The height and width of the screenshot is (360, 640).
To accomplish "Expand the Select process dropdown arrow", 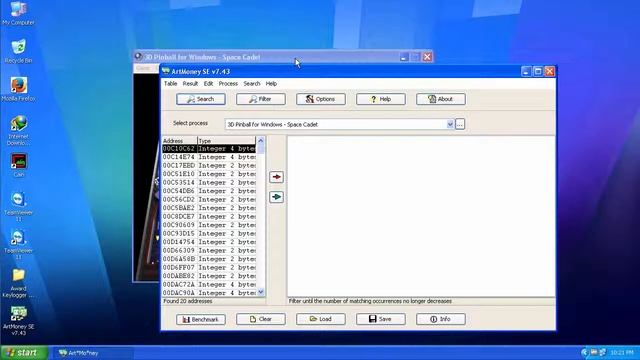I will (x=450, y=124).
